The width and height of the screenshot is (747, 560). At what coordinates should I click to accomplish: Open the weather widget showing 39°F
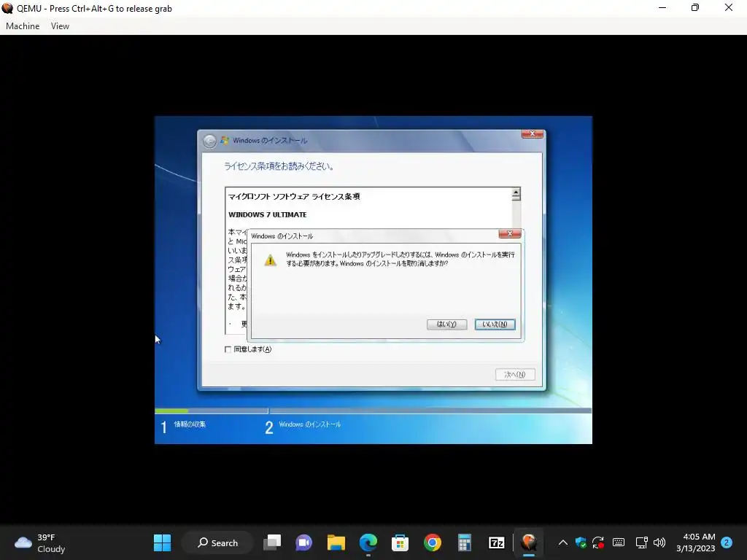point(39,542)
